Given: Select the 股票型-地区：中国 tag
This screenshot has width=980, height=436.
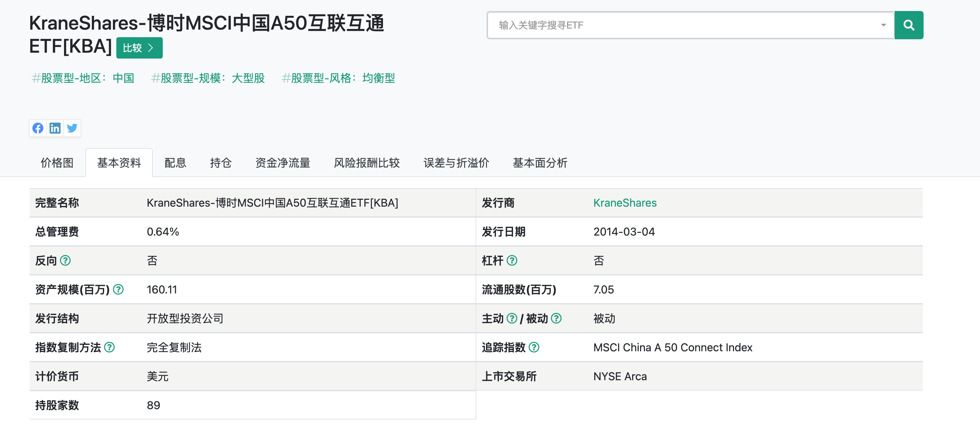Looking at the screenshot, I should (83, 78).
